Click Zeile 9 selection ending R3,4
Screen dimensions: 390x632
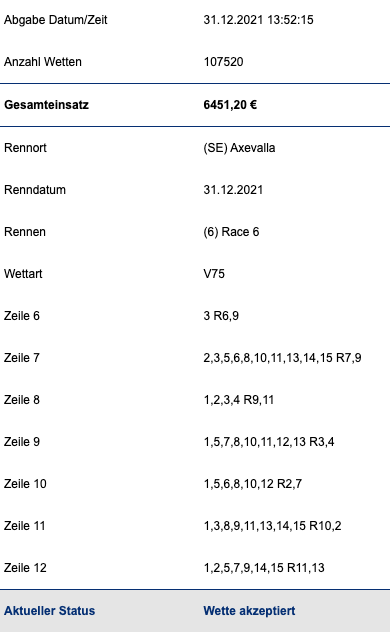[269, 442]
